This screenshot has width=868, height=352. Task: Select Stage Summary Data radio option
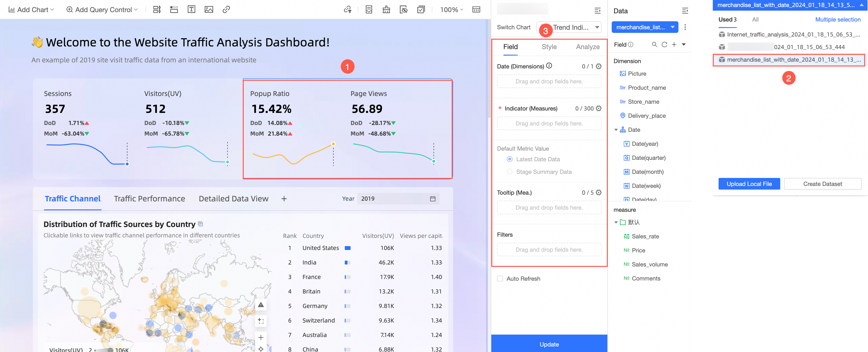click(510, 172)
